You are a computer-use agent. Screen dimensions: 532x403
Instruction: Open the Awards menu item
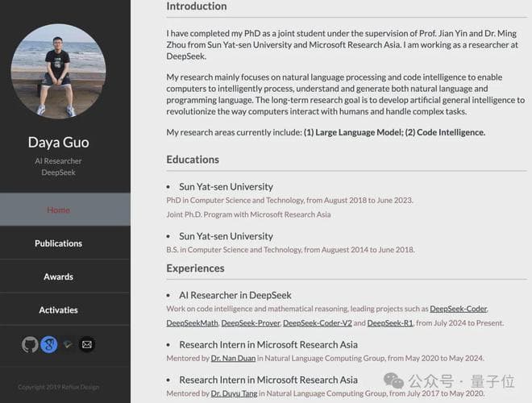pyautogui.click(x=59, y=276)
